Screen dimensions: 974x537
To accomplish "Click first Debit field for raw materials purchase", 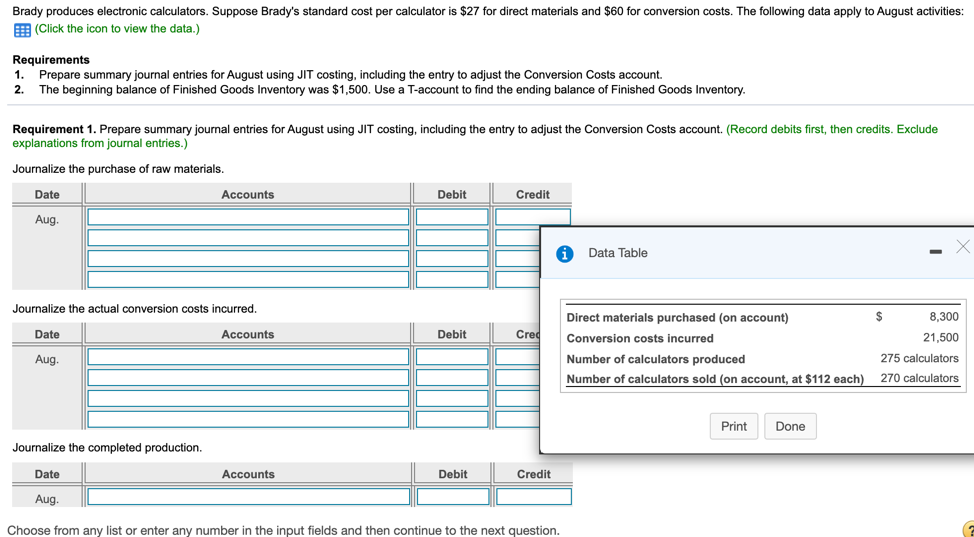I will (x=452, y=217).
